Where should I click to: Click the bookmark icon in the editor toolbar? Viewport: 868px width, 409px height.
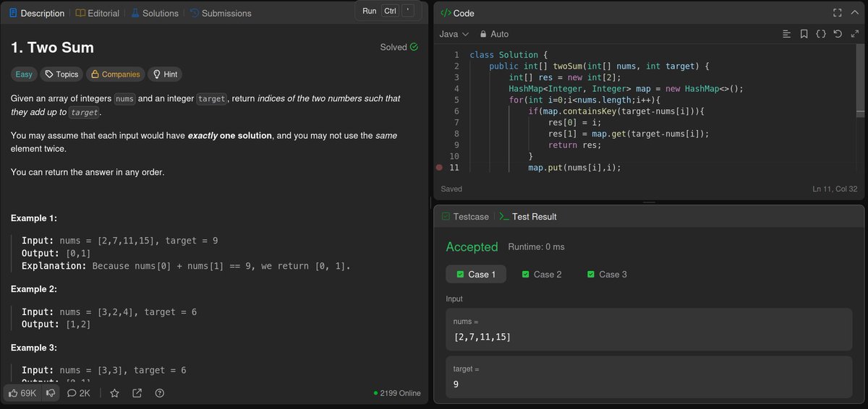[804, 34]
